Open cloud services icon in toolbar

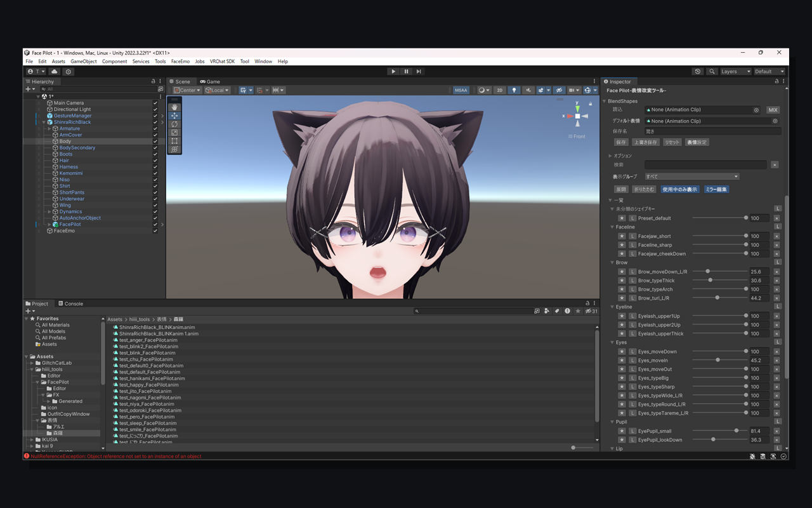(x=55, y=72)
